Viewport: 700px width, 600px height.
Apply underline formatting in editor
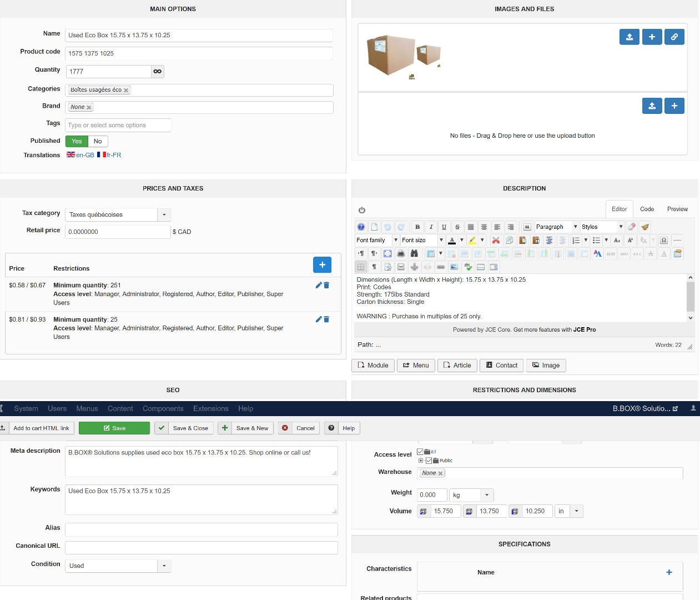point(444,227)
